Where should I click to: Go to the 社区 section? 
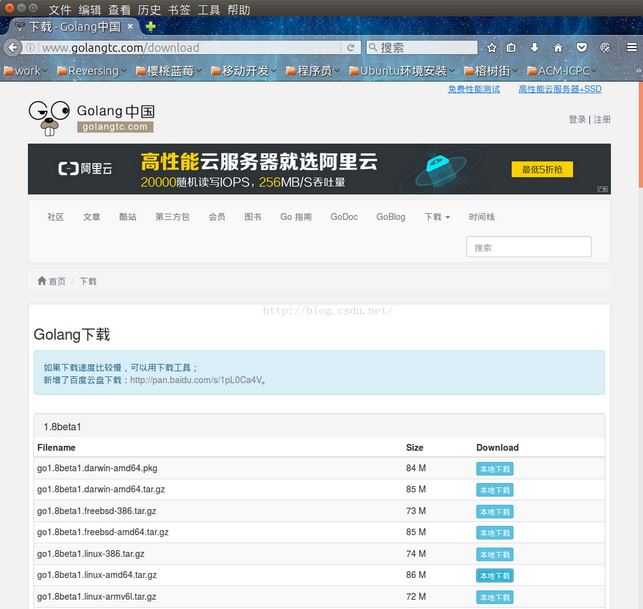tap(56, 217)
